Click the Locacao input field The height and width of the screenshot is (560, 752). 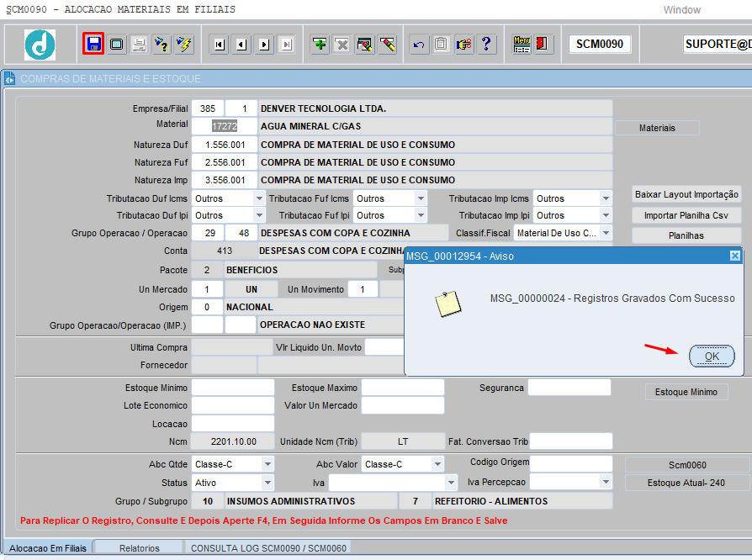(x=233, y=423)
